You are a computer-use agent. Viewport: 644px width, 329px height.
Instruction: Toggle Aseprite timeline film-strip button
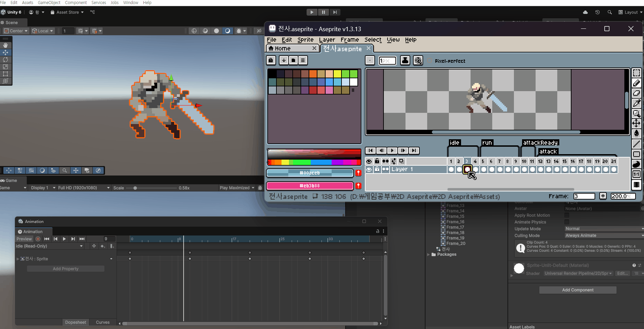pyautogui.click(x=636, y=185)
